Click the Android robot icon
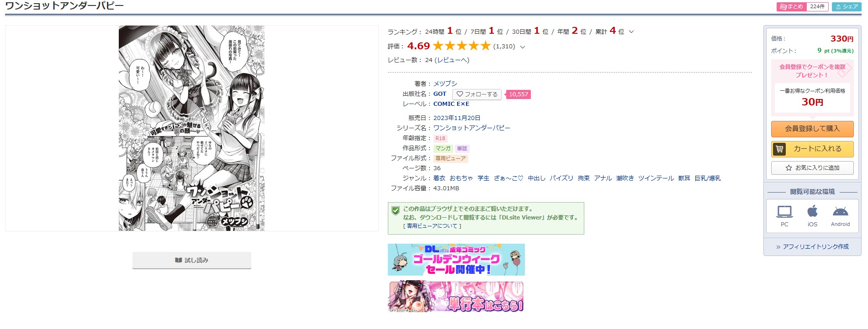Image resolution: width=868 pixels, height=329 pixels. point(840,211)
